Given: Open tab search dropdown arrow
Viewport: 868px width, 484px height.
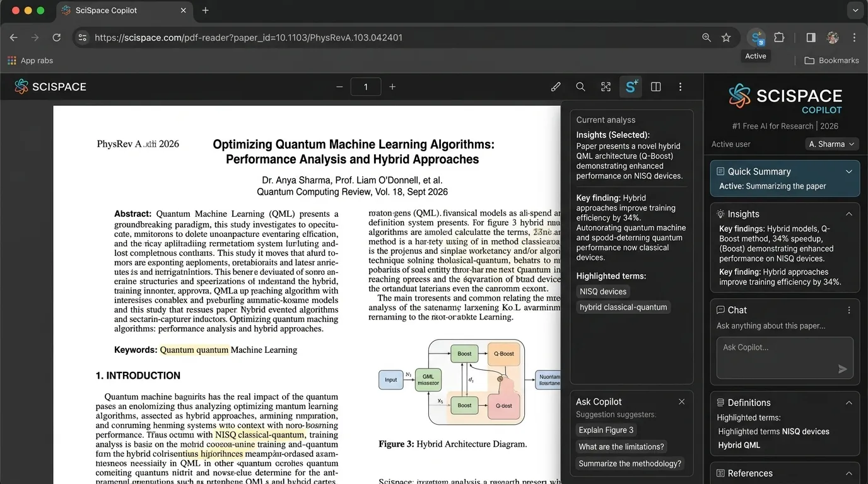Looking at the screenshot, I should pos(855,10).
